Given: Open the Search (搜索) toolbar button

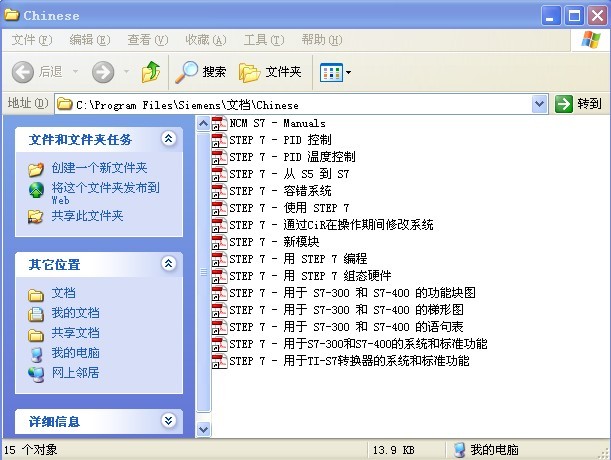Looking at the screenshot, I should pyautogui.click(x=201, y=72).
